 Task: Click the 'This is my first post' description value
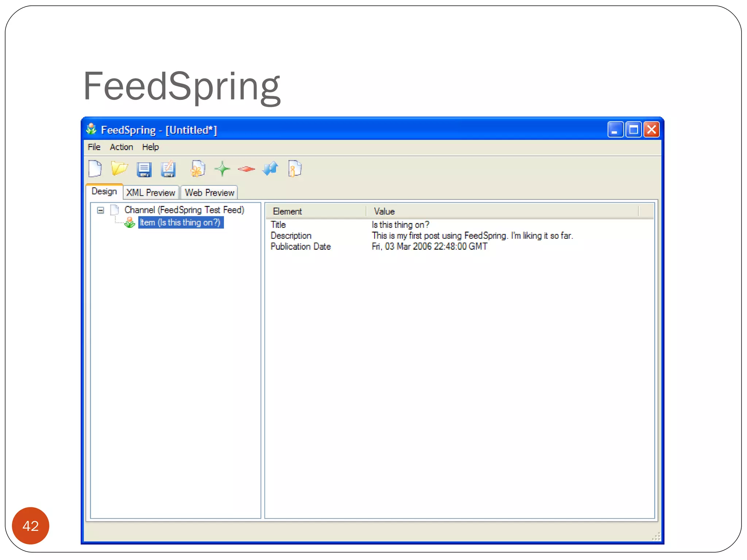[472, 236]
